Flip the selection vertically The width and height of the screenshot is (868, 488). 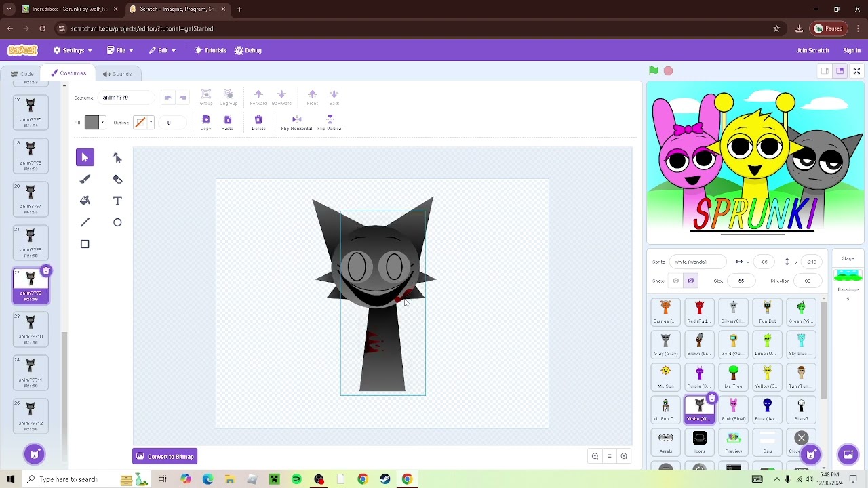(330, 123)
